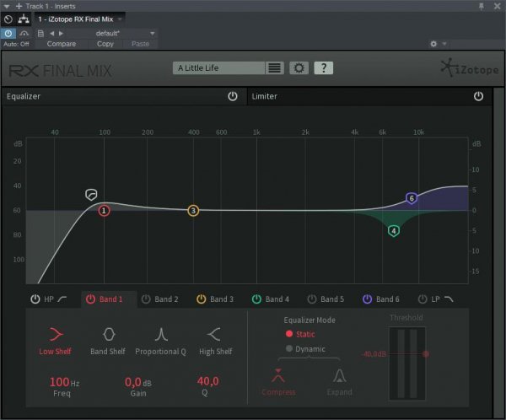The image size is (506, 420).
Task: Pick the Proportional Q filter shape
Action: [161, 342]
